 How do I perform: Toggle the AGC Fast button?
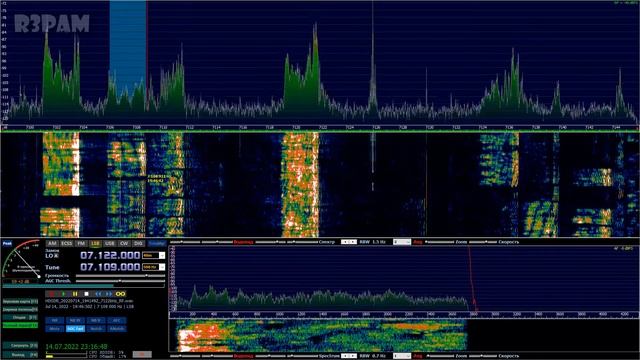click(x=75, y=329)
